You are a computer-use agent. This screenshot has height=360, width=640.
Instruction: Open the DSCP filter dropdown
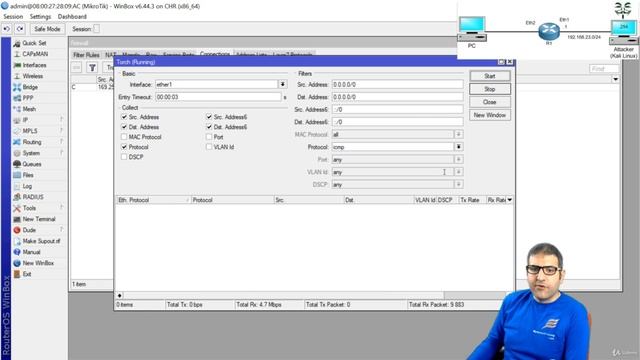459,184
